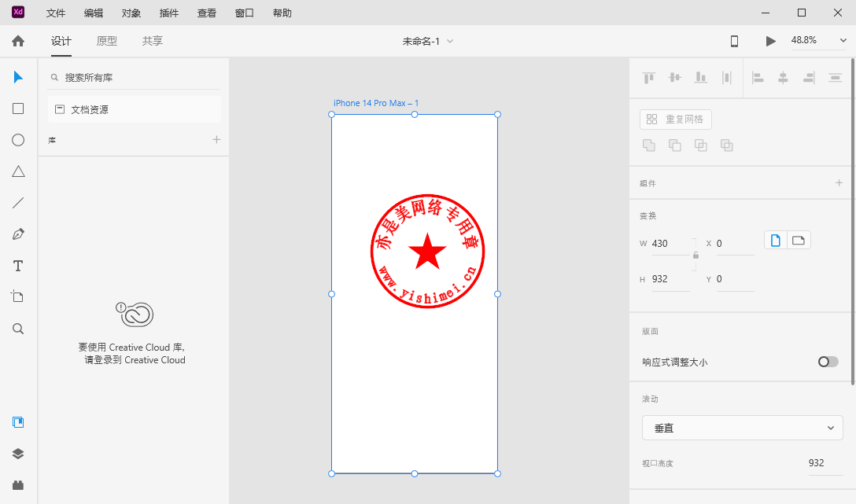
Task: Select the Polygon tool
Action: pyautogui.click(x=18, y=171)
